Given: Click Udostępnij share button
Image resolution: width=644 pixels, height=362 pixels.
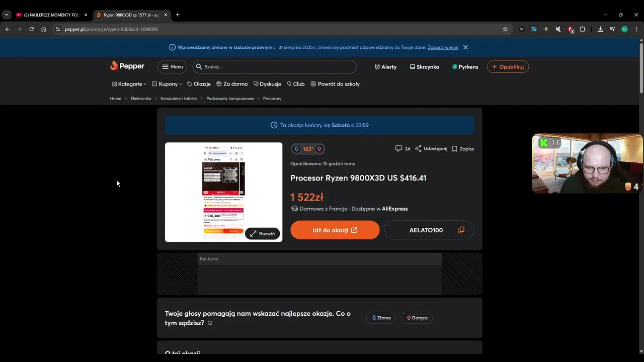Looking at the screenshot, I should point(431,149).
